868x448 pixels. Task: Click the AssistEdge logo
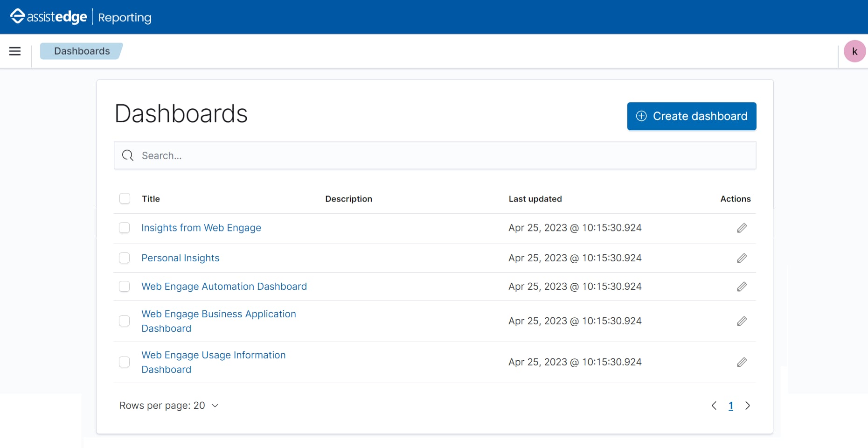coord(49,16)
